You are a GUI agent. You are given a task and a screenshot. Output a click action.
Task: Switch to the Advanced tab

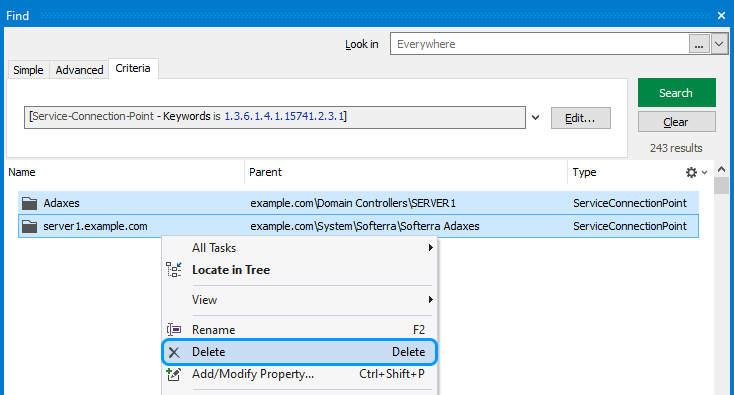[79, 70]
